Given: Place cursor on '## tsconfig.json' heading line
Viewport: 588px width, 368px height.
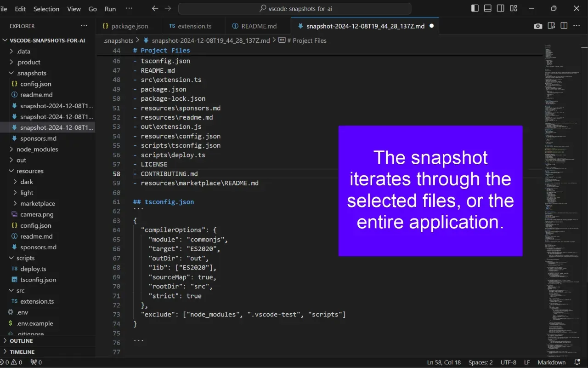Looking at the screenshot, I should [164, 202].
